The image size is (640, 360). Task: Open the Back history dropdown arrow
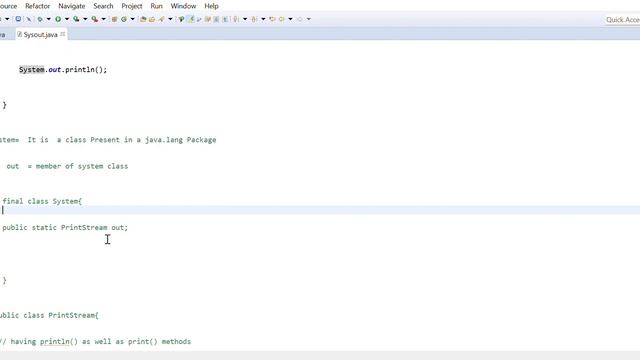click(290, 19)
